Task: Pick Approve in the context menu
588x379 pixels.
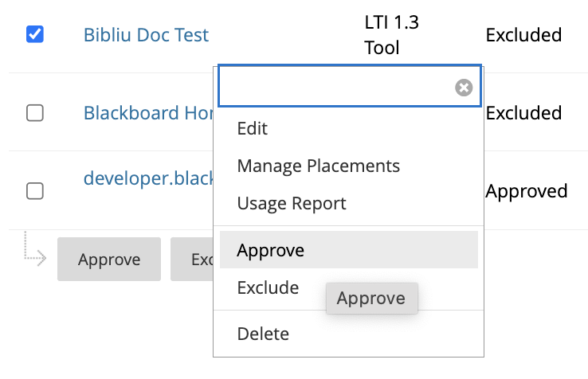Action: coord(271,250)
